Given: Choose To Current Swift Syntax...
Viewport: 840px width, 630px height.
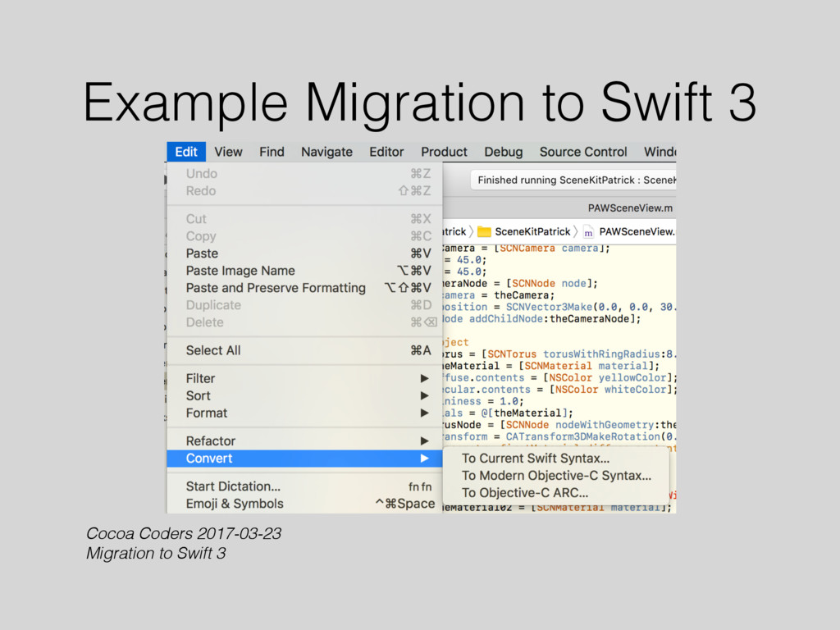Looking at the screenshot, I should pos(556,458).
